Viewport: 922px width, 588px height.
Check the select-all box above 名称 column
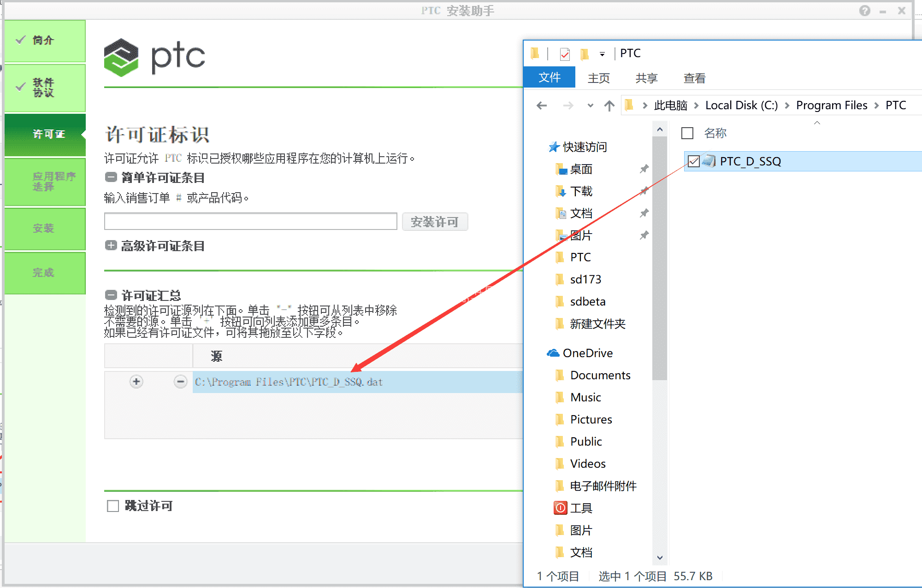(x=687, y=133)
